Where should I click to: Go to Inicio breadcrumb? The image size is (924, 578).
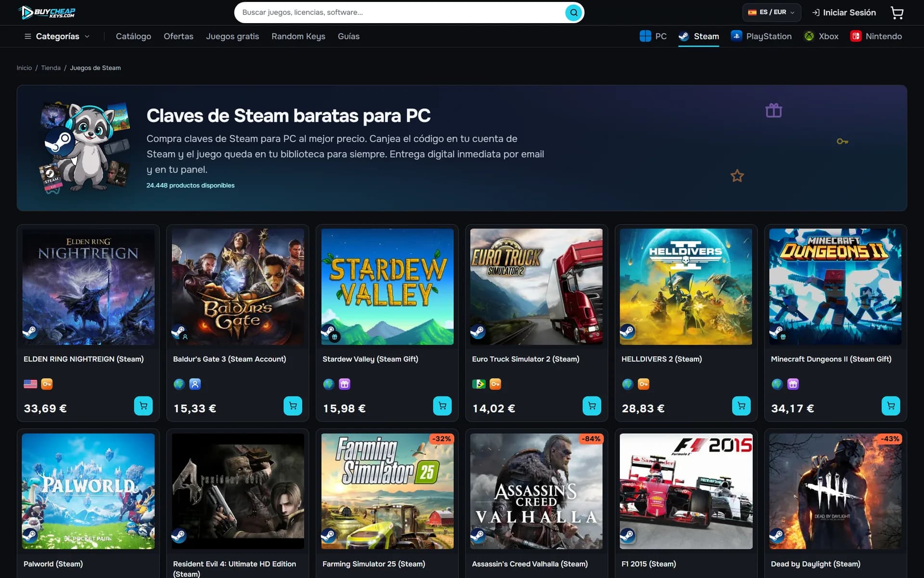pyautogui.click(x=24, y=68)
